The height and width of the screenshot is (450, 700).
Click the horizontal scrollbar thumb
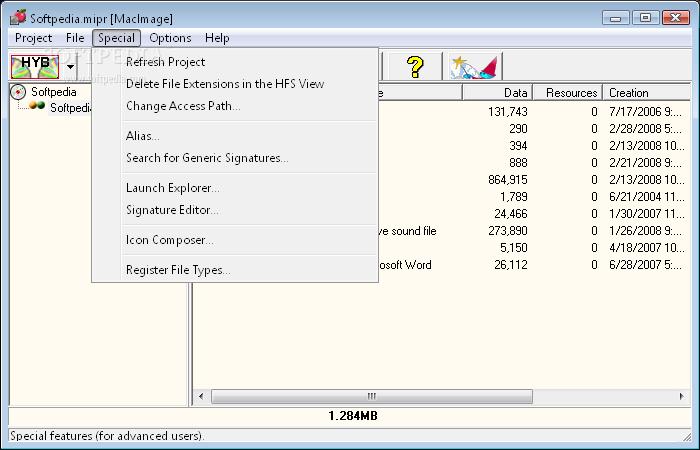[x=371, y=396]
